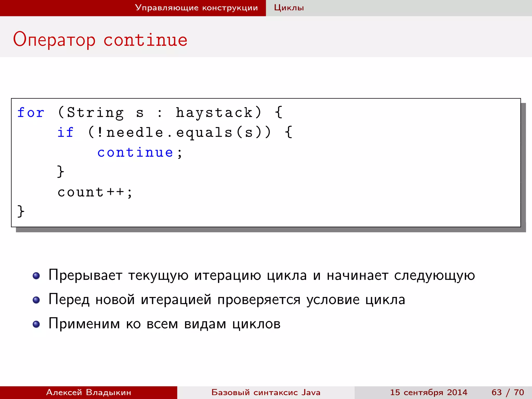Select the blue 'continue' keyword in the code
The image size is (532, 399).
(135, 152)
